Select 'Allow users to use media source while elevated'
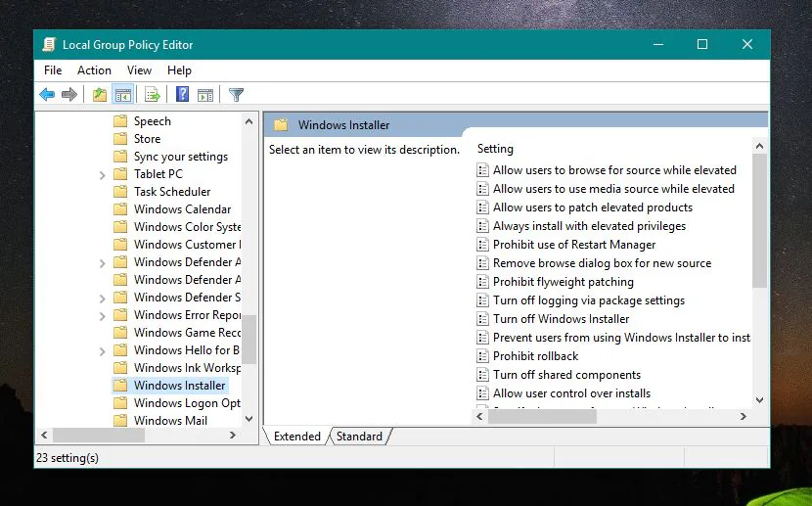 coord(613,189)
